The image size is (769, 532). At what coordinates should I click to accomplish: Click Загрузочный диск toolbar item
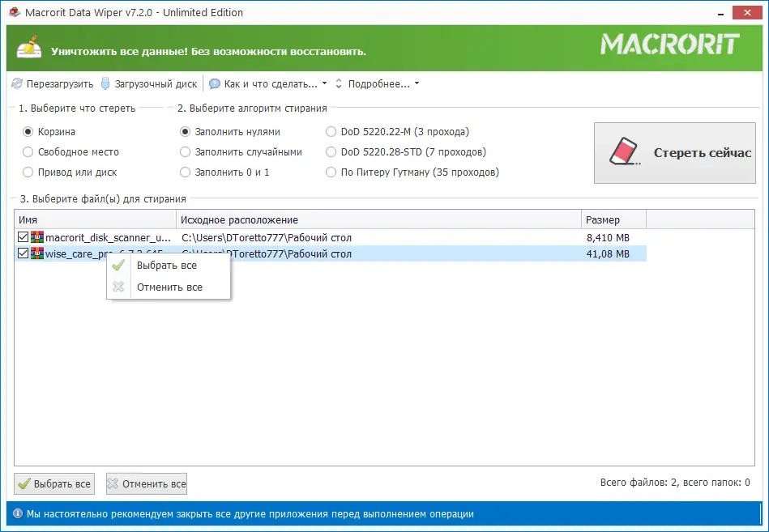(149, 83)
